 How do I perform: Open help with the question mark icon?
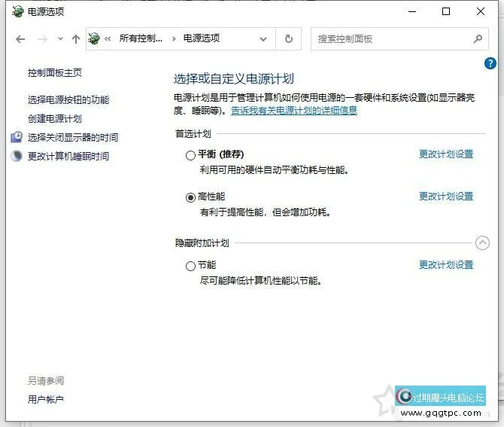click(x=490, y=63)
